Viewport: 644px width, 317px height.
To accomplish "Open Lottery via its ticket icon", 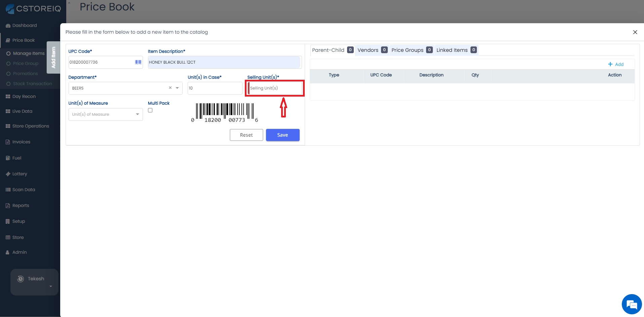I will click(8, 174).
